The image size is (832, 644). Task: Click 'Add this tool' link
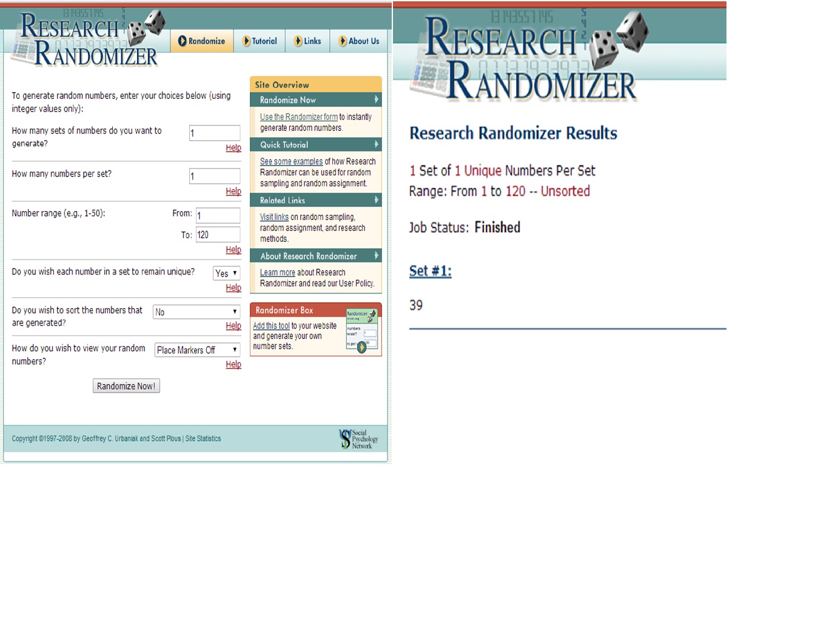(x=271, y=326)
